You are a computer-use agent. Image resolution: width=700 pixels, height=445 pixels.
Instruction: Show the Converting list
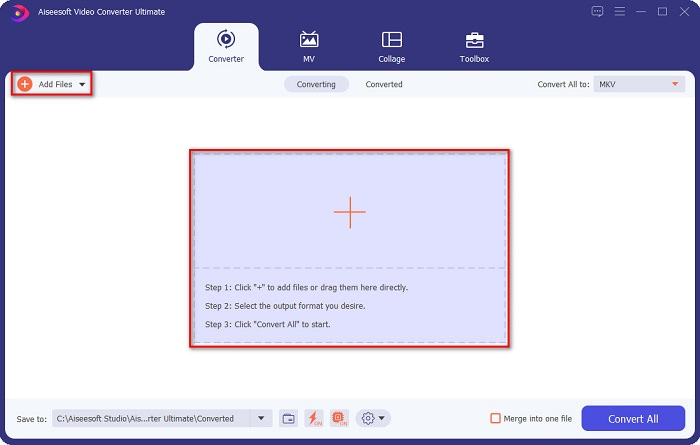[316, 84]
